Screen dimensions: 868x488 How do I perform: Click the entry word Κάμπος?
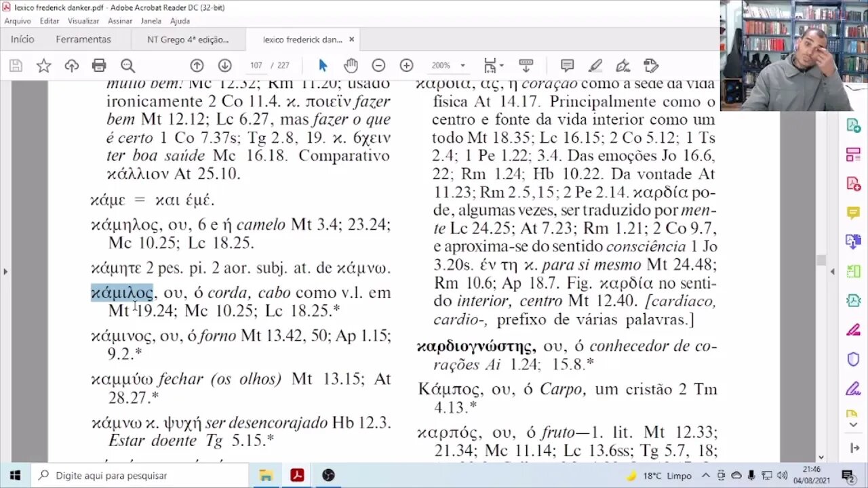tap(448, 390)
